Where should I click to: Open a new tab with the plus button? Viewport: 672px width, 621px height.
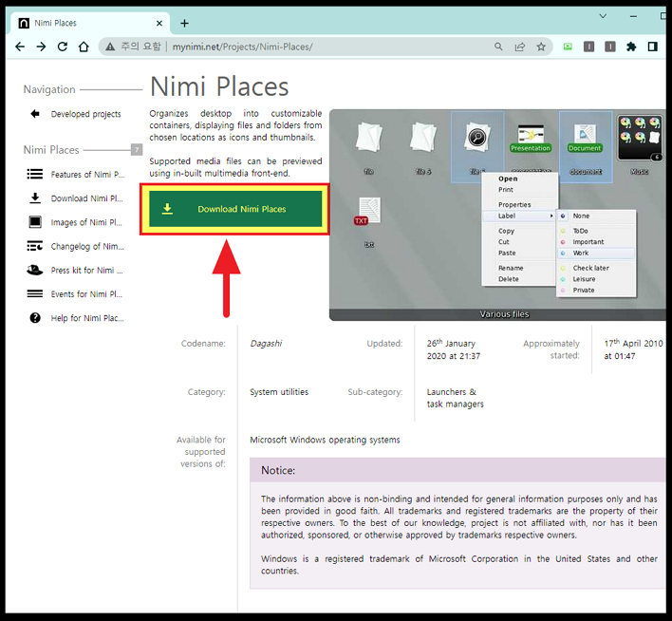(184, 23)
